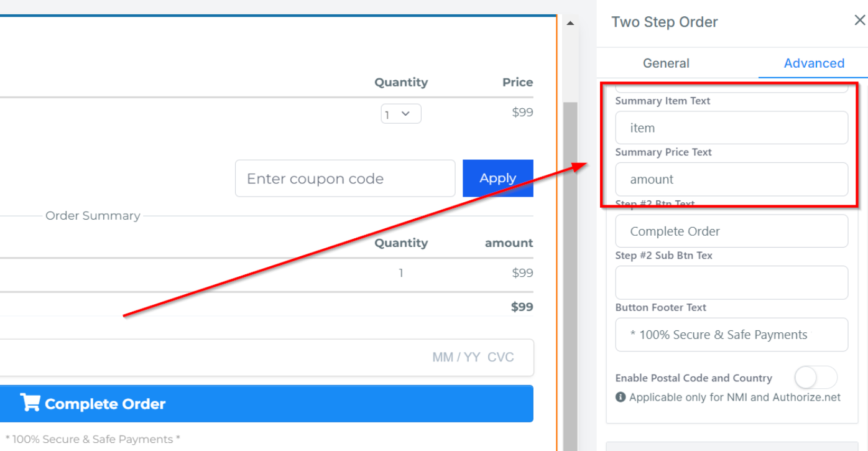This screenshot has width=868, height=451.
Task: Focus the Summary Price Text input
Action: coord(731,179)
